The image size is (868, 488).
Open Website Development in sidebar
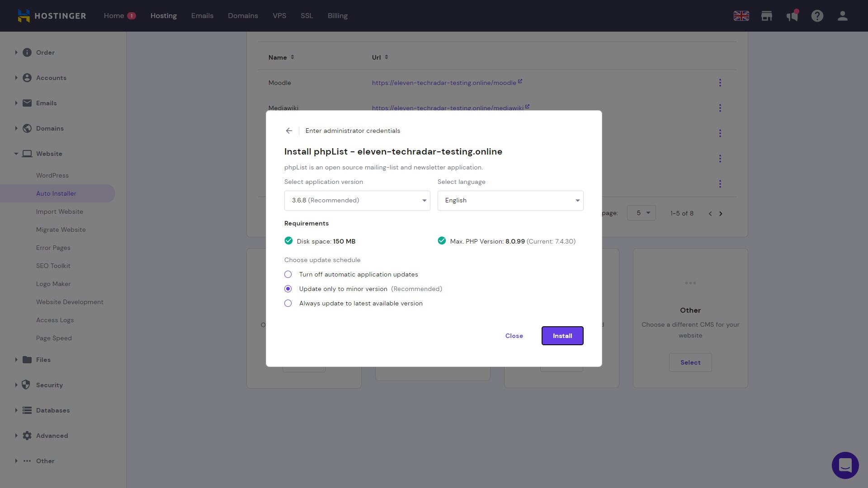[x=70, y=302]
